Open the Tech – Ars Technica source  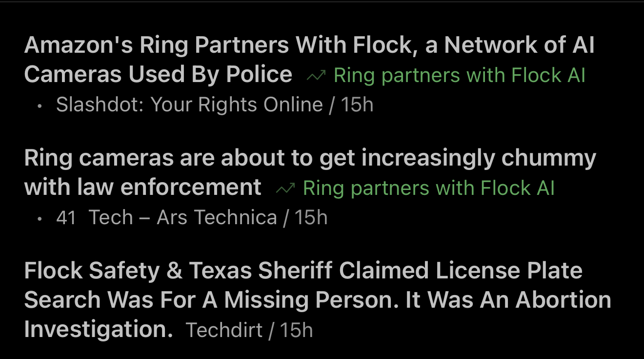pyautogui.click(x=182, y=218)
